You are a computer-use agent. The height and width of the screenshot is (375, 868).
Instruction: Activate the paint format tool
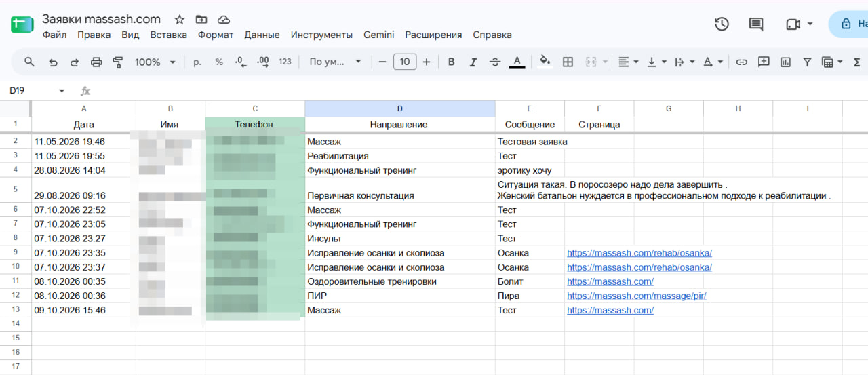(118, 62)
